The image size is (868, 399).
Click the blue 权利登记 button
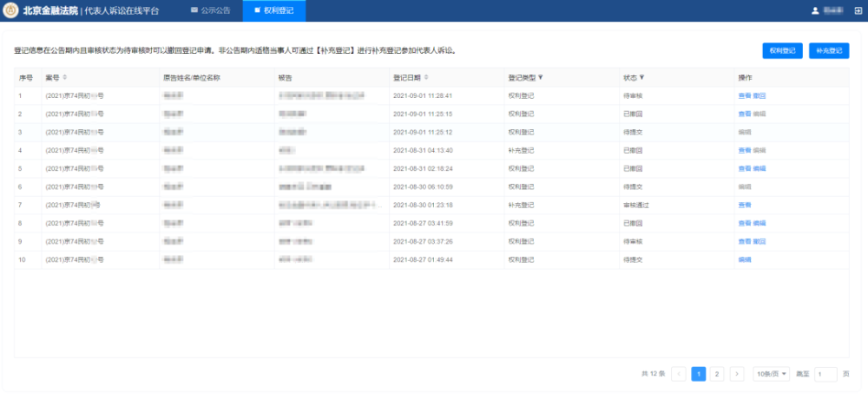782,50
